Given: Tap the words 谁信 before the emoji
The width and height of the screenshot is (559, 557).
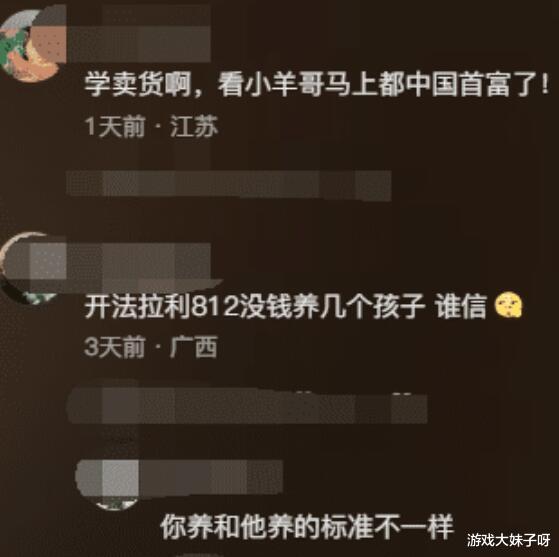Looking at the screenshot, I should [462, 306].
